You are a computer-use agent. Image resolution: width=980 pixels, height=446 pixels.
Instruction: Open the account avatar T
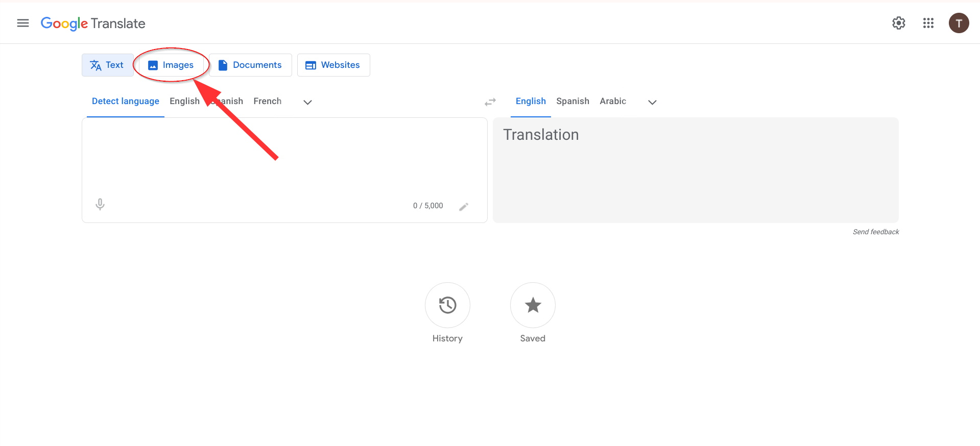tap(959, 23)
